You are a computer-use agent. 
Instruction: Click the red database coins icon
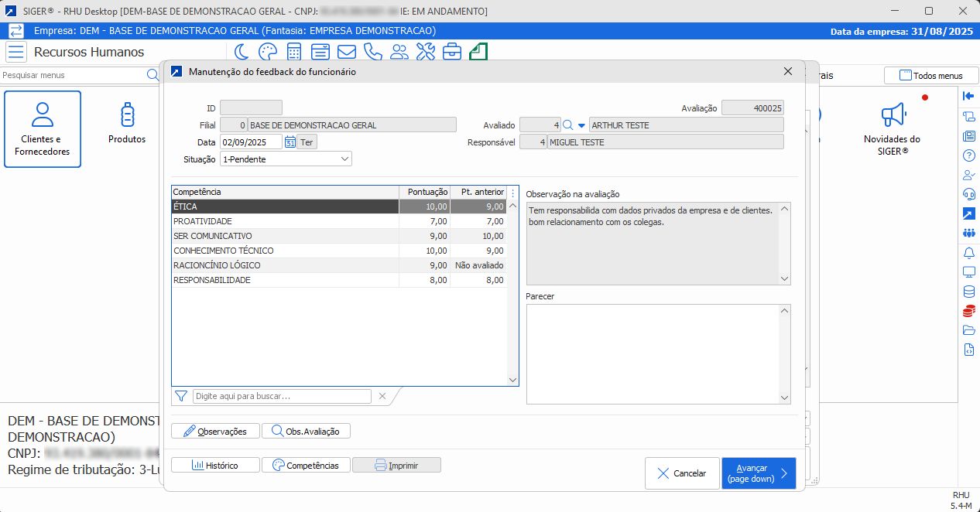pyautogui.click(x=968, y=312)
